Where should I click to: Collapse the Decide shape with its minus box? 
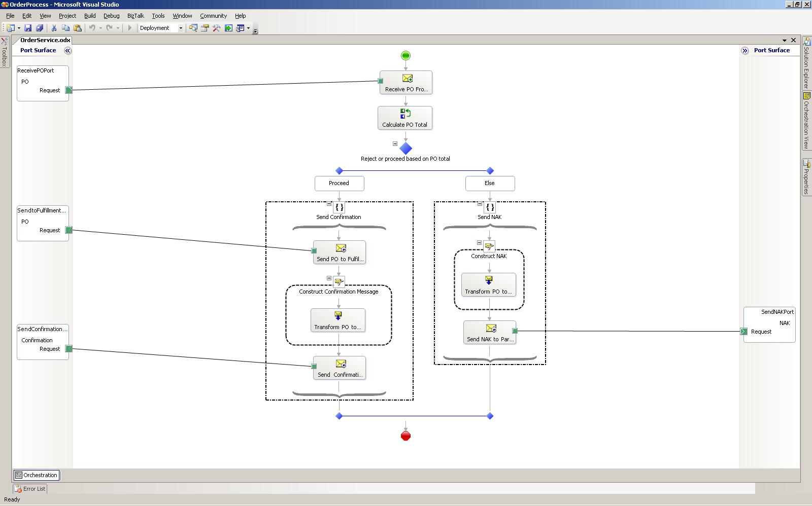[x=395, y=143]
